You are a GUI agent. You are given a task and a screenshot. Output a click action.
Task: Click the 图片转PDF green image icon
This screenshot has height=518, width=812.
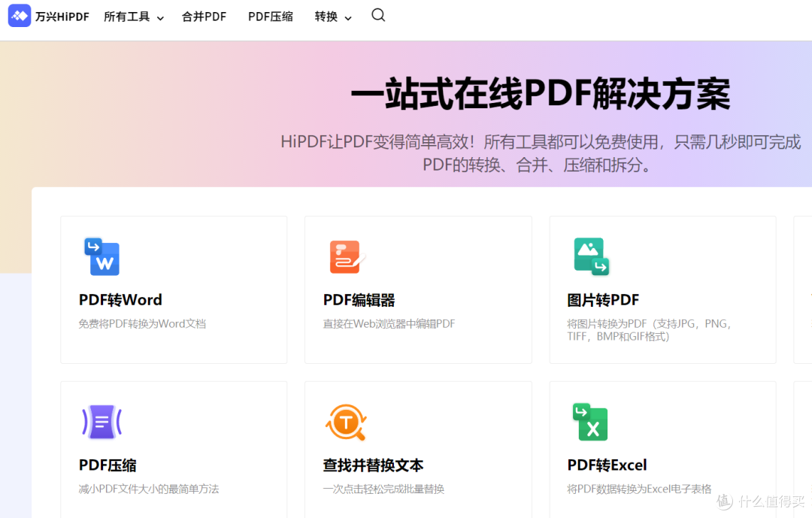[x=592, y=256]
